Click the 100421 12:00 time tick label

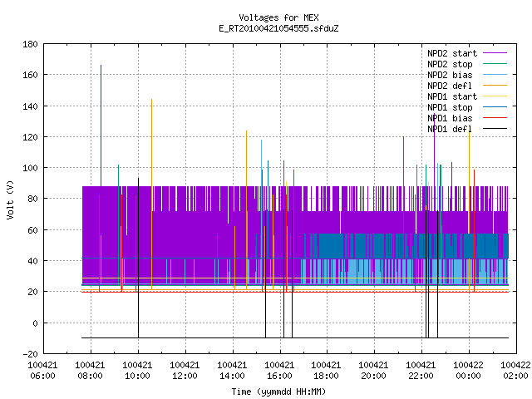[x=185, y=371]
